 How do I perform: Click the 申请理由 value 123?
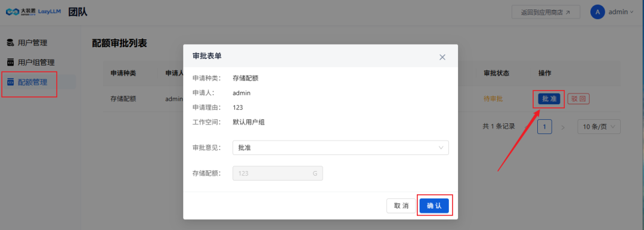(238, 108)
